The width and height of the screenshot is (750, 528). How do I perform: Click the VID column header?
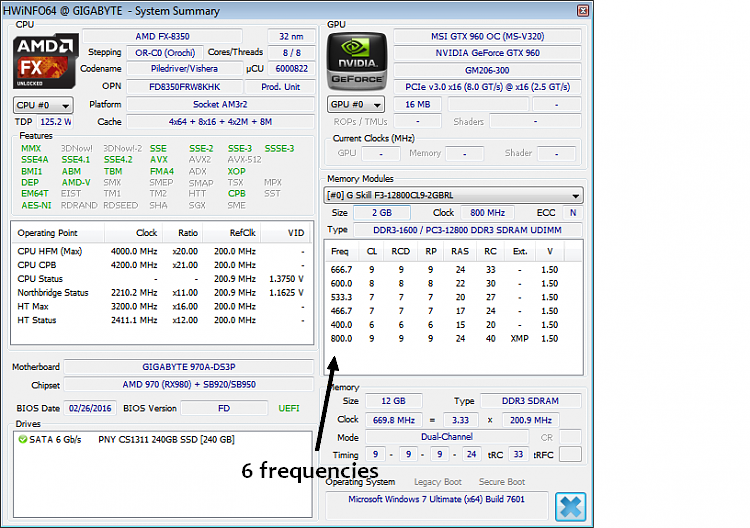coord(287,233)
